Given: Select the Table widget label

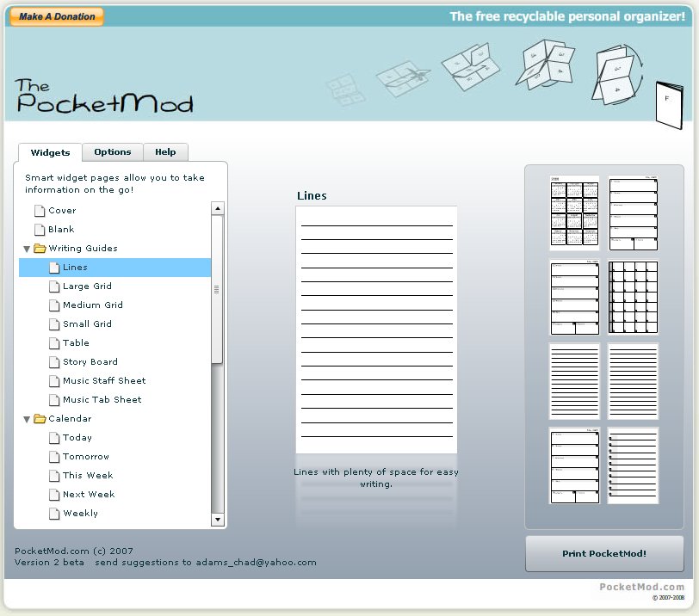Looking at the screenshot, I should (x=76, y=343).
